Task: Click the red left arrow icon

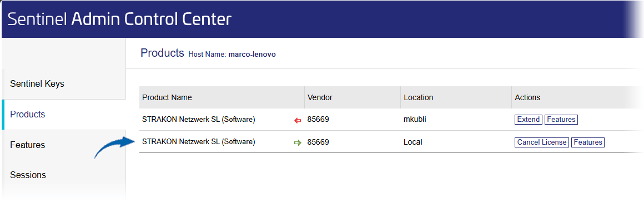Action: [x=298, y=120]
